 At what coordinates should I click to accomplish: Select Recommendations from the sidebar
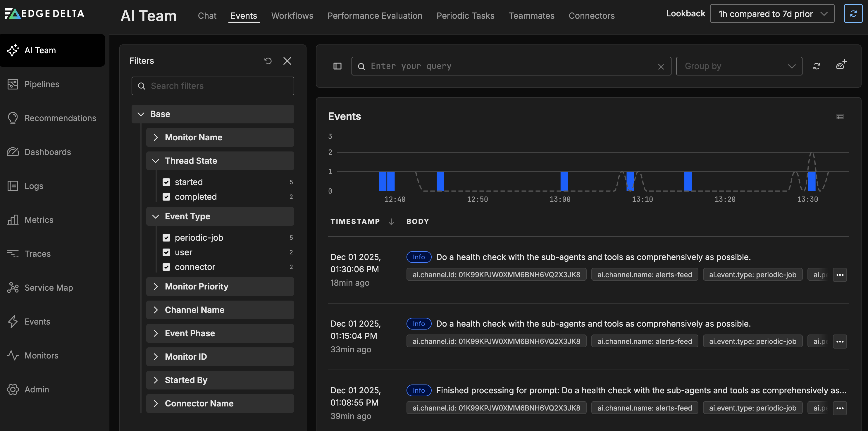coord(60,118)
